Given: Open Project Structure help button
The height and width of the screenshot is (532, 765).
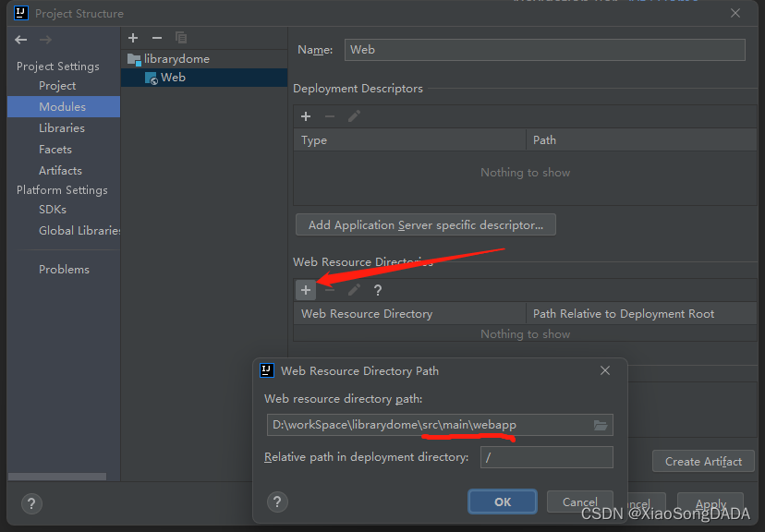Looking at the screenshot, I should pos(31,503).
